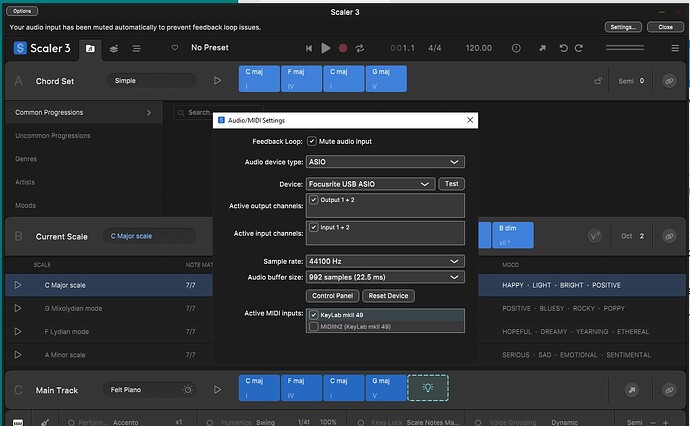
Task: Play the Chord Set section A
Action: (x=217, y=81)
